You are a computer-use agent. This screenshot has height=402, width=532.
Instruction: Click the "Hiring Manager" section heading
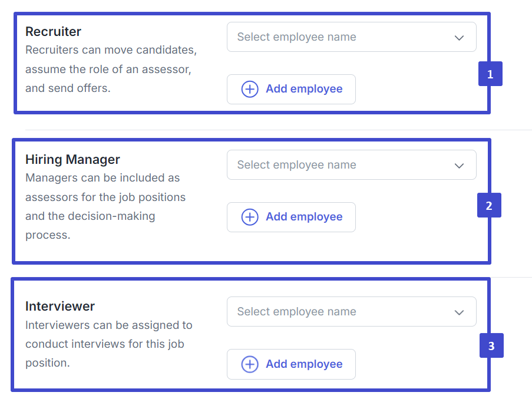[72, 160]
